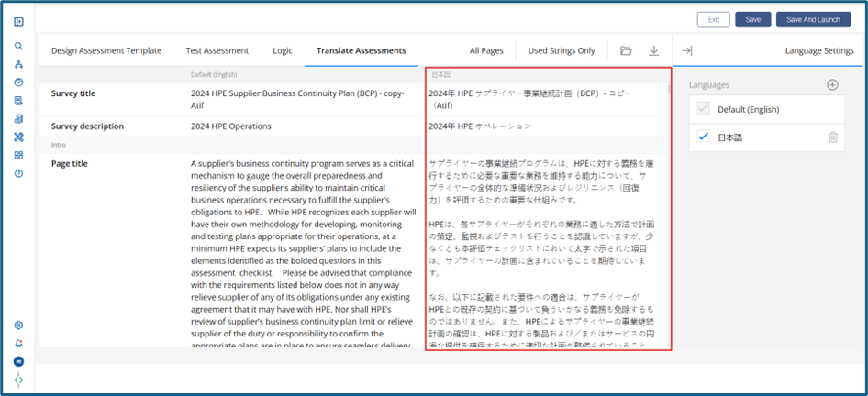Open the crossed tools icon in sidebar
The height and width of the screenshot is (396, 868).
tap(18, 137)
